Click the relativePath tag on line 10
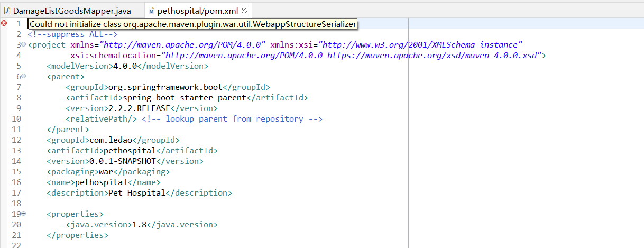The width and height of the screenshot is (644, 248). (x=102, y=119)
